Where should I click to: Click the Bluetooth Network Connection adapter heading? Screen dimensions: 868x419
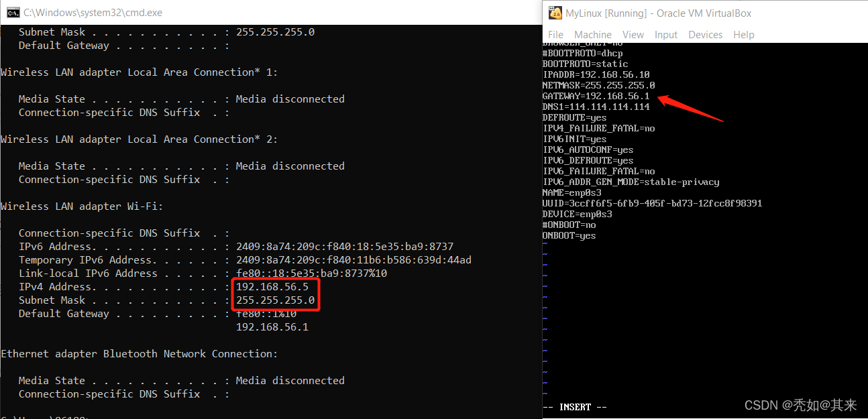(x=139, y=354)
